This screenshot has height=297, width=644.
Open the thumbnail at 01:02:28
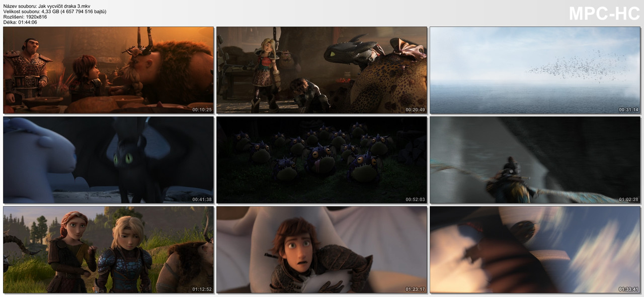coord(535,160)
